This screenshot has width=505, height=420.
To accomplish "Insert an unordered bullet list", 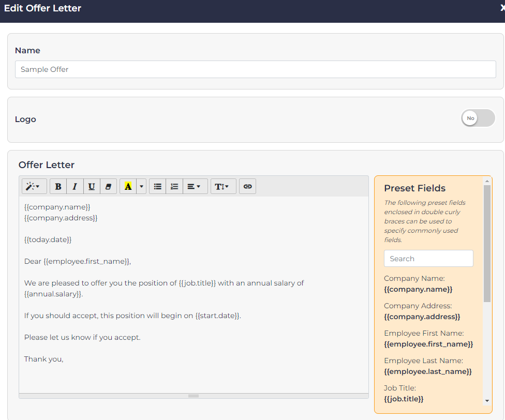I will (x=158, y=187).
